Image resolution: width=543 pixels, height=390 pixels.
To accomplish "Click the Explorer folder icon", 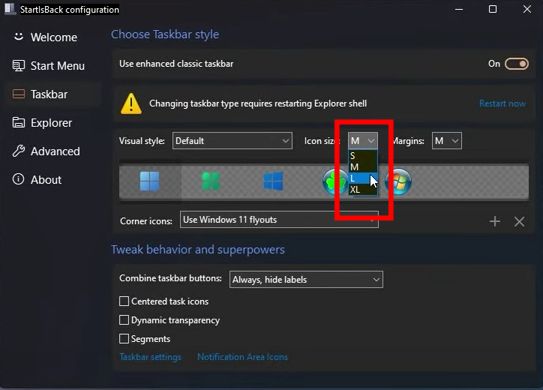I will pos(18,122).
